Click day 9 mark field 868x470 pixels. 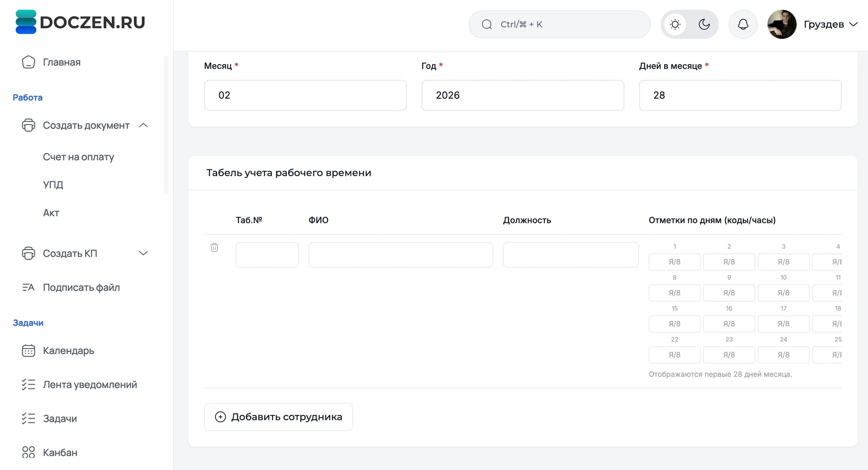pyautogui.click(x=729, y=293)
